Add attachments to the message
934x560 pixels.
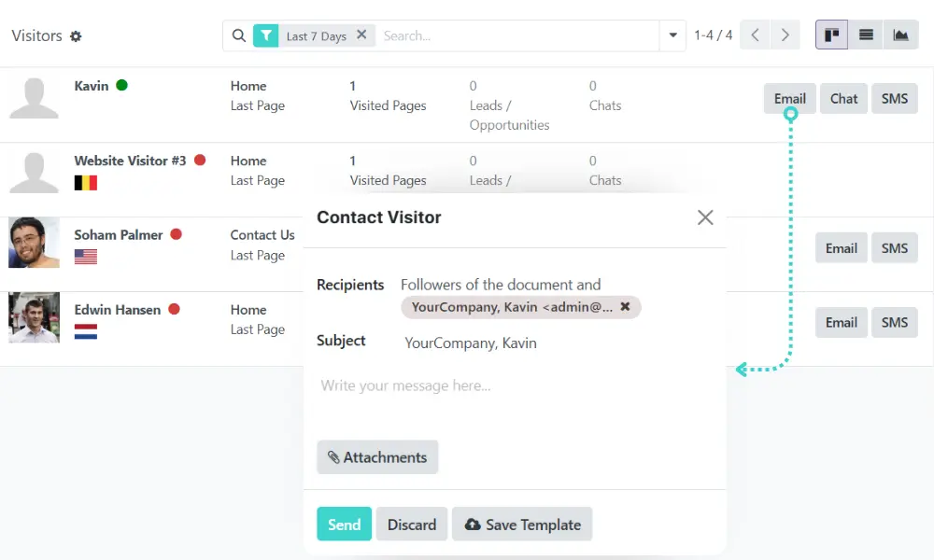pos(377,457)
